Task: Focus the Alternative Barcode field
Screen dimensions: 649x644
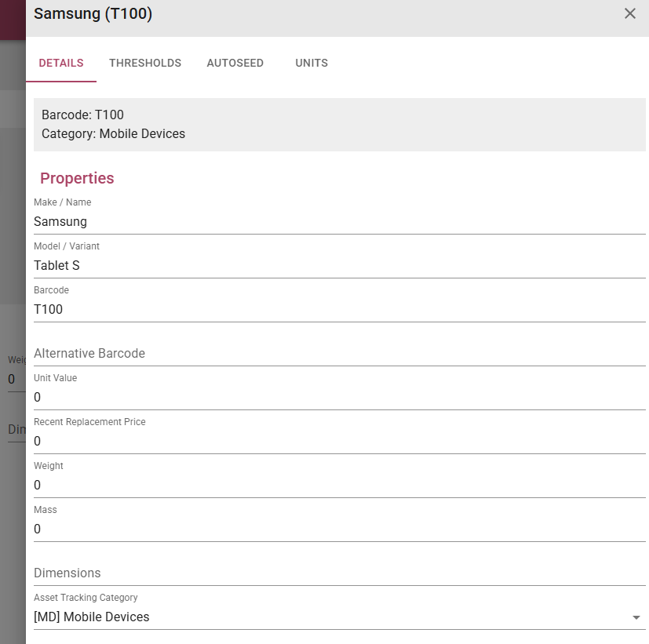Action: point(339,353)
